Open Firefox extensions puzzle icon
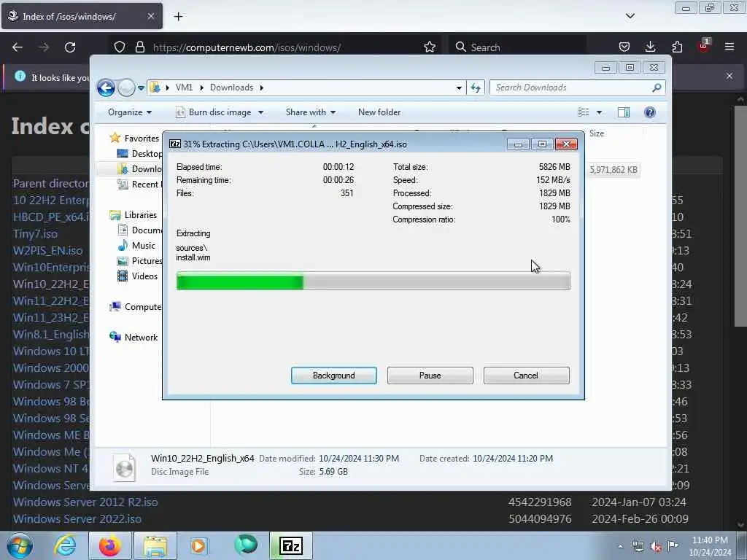The width and height of the screenshot is (747, 560). point(677,47)
